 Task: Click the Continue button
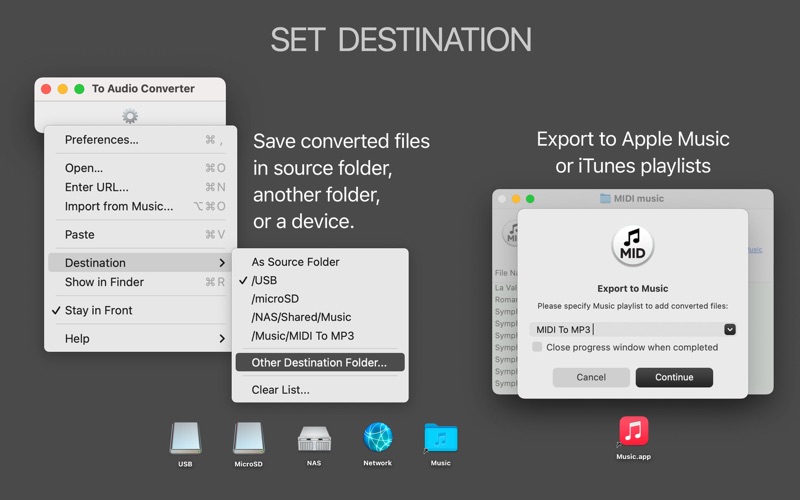coord(674,378)
